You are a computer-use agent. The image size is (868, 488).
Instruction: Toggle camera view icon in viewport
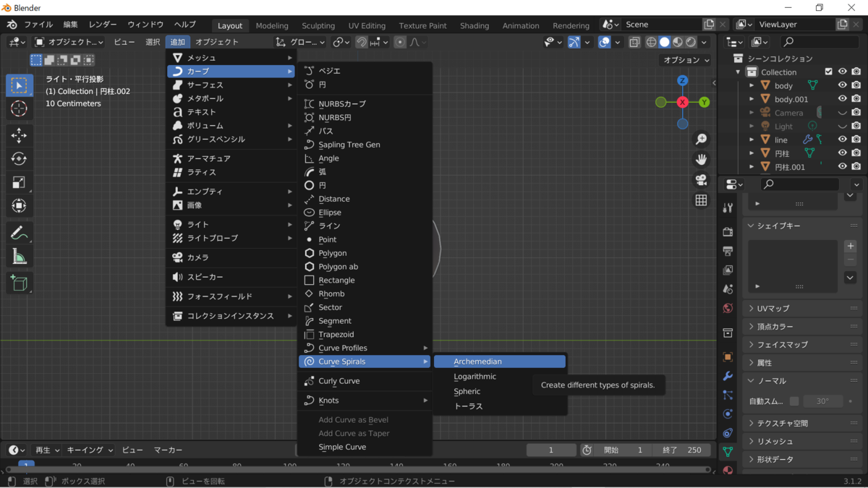pos(701,180)
